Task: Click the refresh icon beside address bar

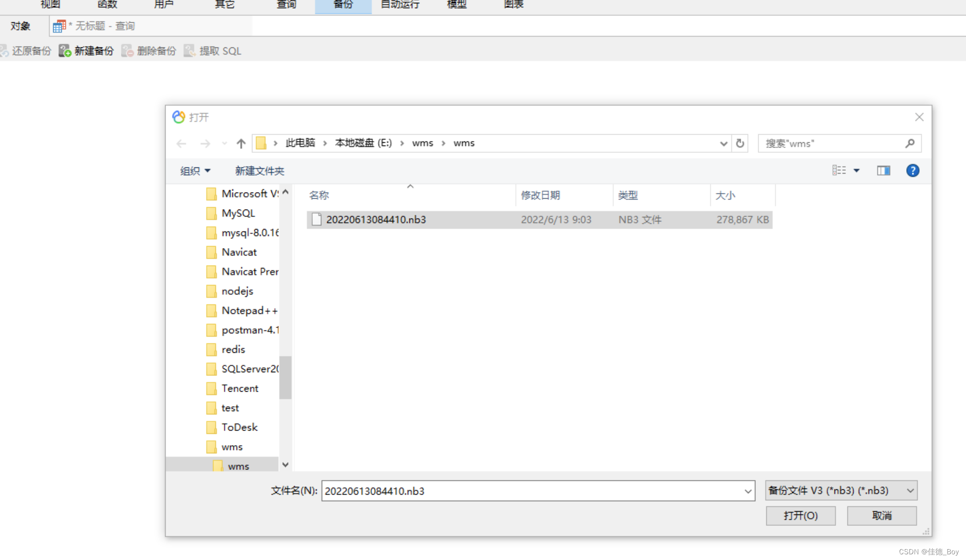Action: (740, 143)
